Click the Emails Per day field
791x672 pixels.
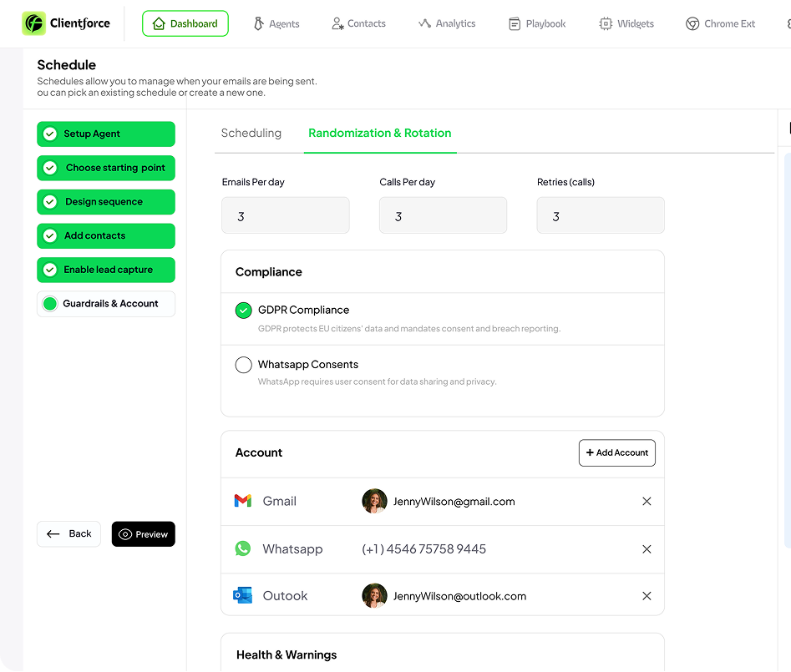pyautogui.click(x=285, y=216)
